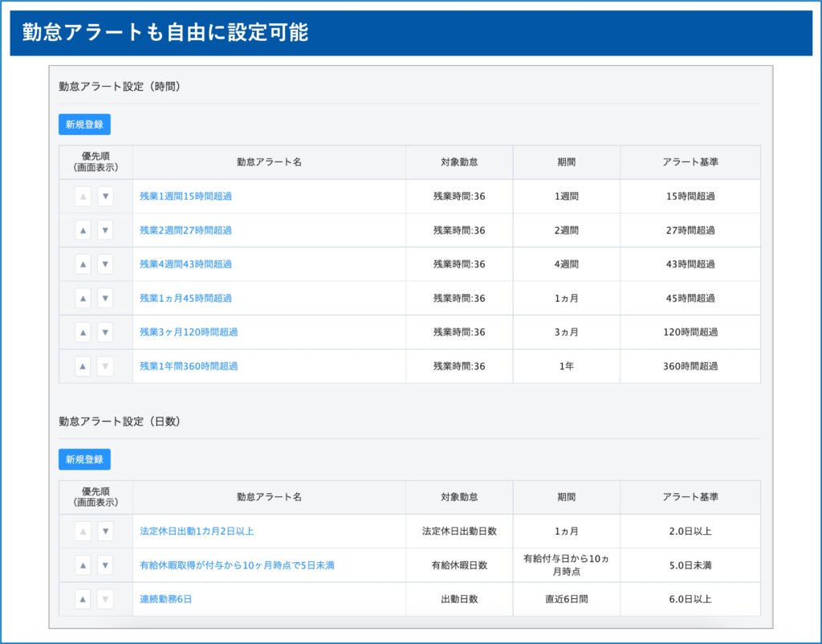Open the 残業1年間360時間超過 alert link
The width and height of the screenshot is (822, 644).
point(189,366)
